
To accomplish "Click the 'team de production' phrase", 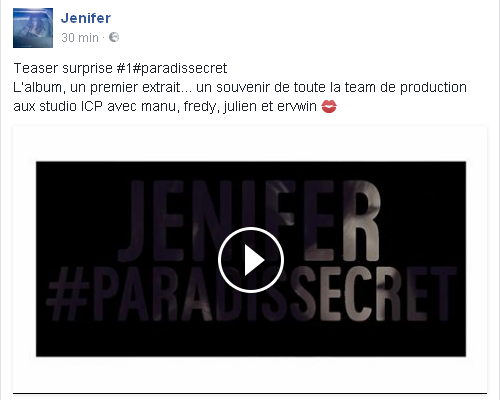I will [406, 87].
